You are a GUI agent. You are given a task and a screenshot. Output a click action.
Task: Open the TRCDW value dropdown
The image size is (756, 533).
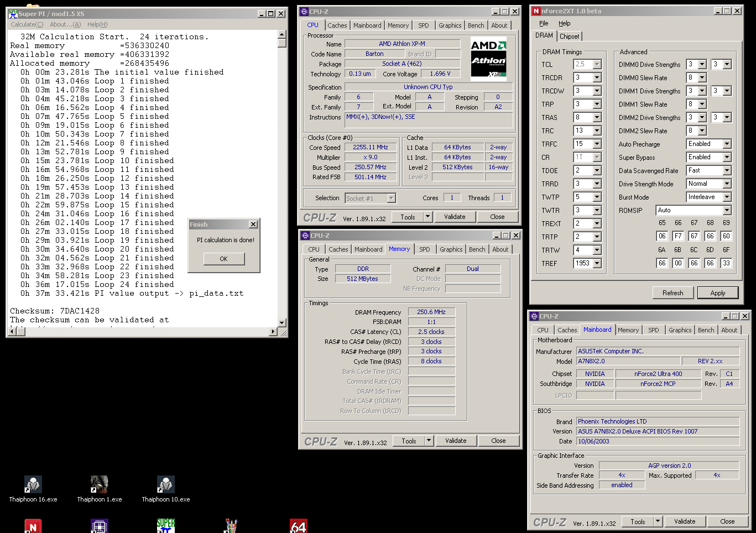[x=597, y=91]
